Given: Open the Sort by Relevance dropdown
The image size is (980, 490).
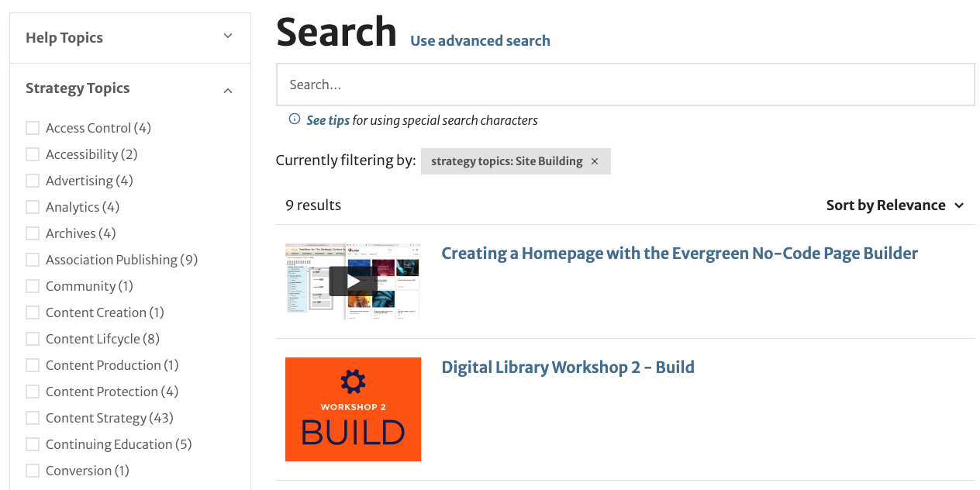Looking at the screenshot, I should point(895,205).
